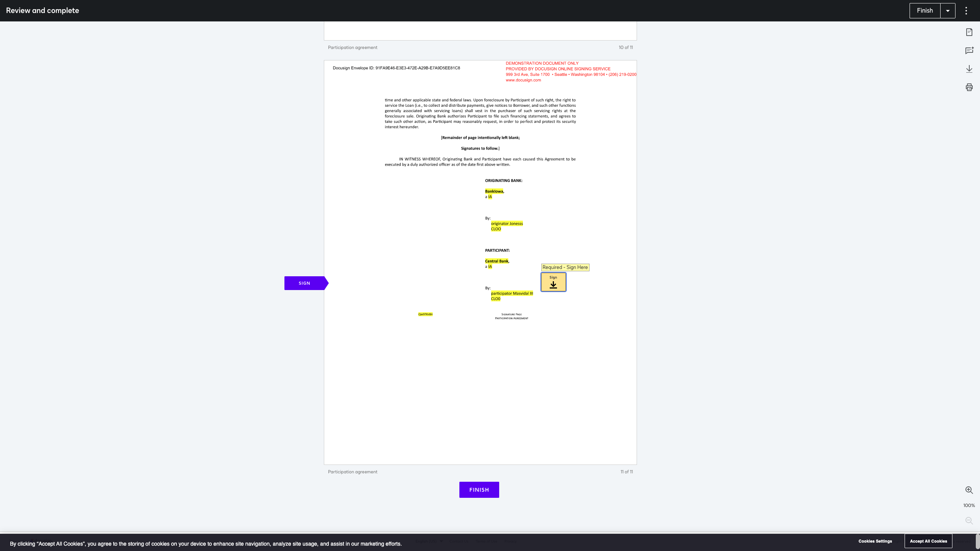Click the highlighted participator Masvidal III name
Screen dimensions: 980x551
[x=512, y=293]
